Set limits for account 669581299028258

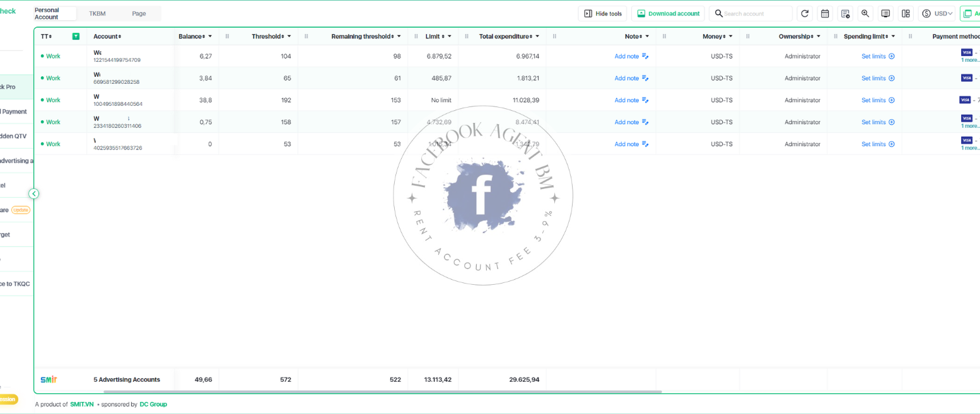(878, 78)
